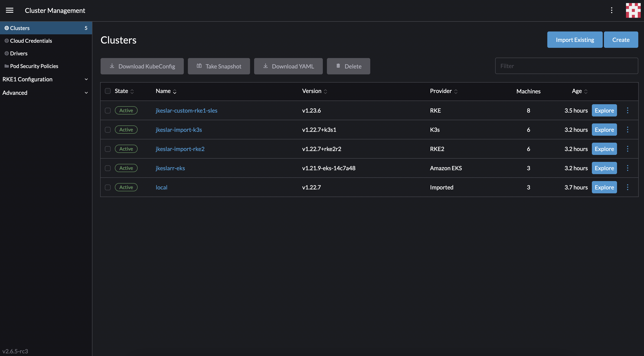Click Explore for the jkeslar-custom-rke1-sles cluster
Image resolution: width=644 pixels, height=356 pixels.
[x=604, y=110]
